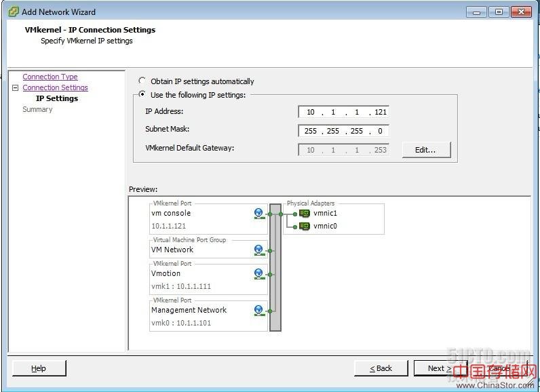Click the vm console port globe icon
This screenshot has width=540, height=392.
258,214
